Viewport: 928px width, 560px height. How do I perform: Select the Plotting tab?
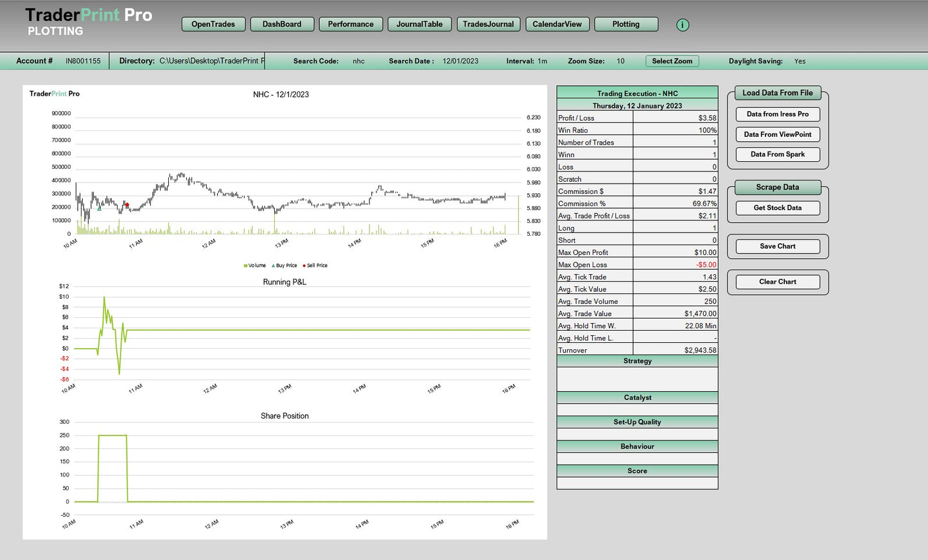pyautogui.click(x=626, y=24)
